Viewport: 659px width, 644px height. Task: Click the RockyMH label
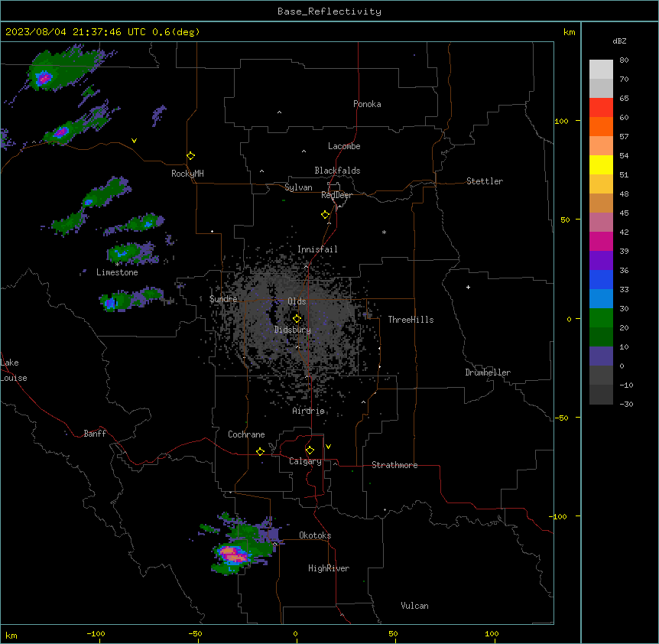187,174
